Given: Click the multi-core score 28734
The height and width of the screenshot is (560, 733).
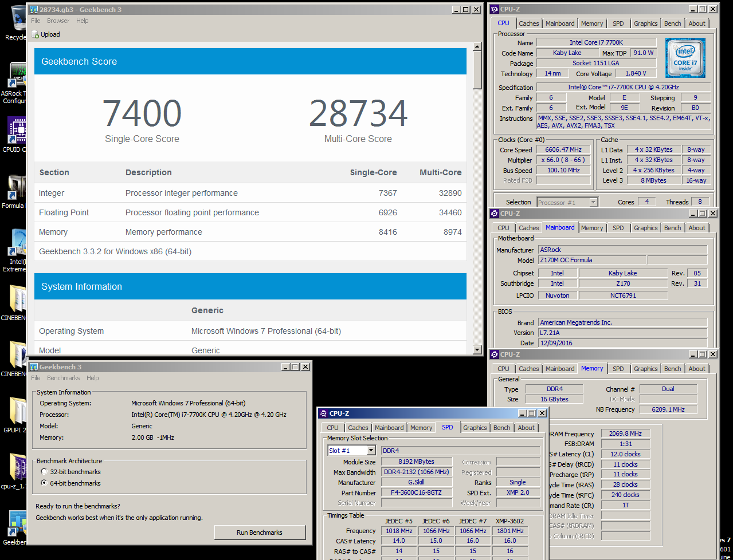Looking at the screenshot, I should 358,113.
